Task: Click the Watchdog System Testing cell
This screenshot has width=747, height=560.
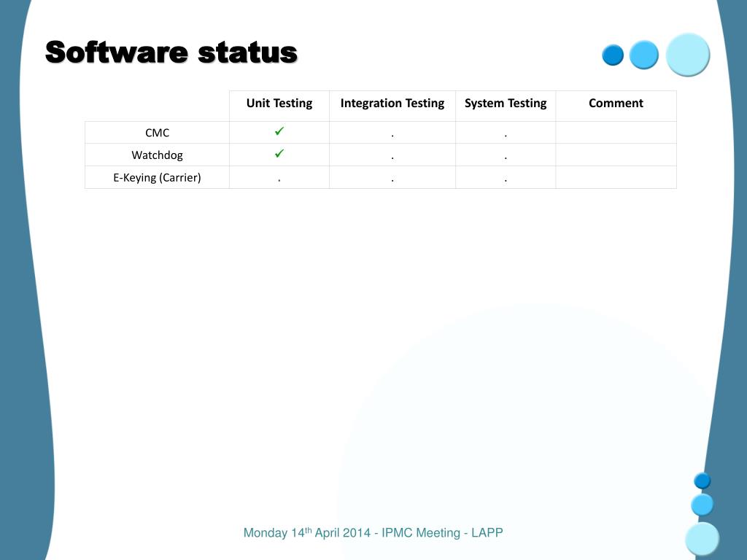Action: (x=506, y=155)
